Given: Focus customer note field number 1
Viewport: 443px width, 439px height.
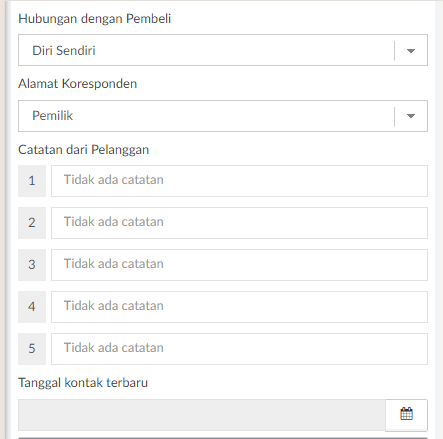Looking at the screenshot, I should (239, 181).
